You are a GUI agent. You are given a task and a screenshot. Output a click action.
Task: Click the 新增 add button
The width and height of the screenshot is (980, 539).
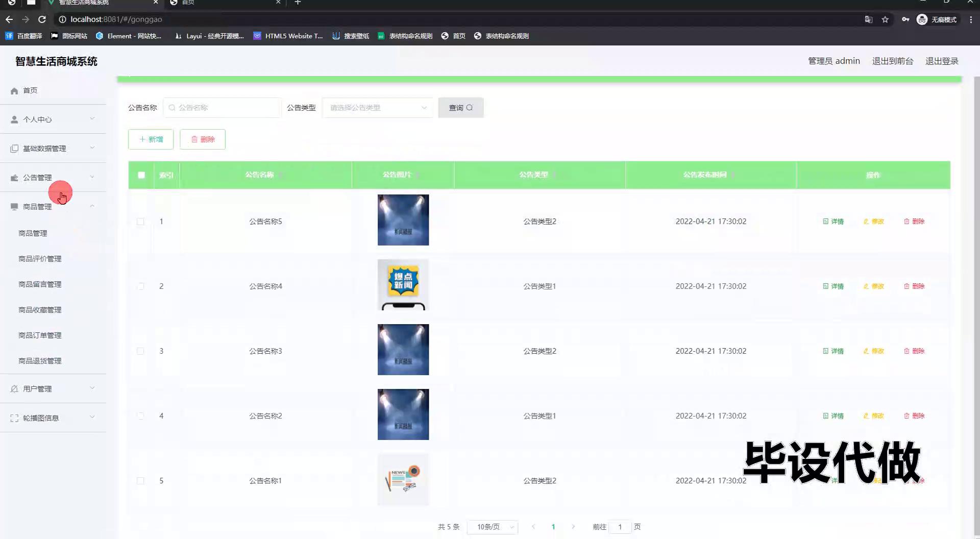151,139
